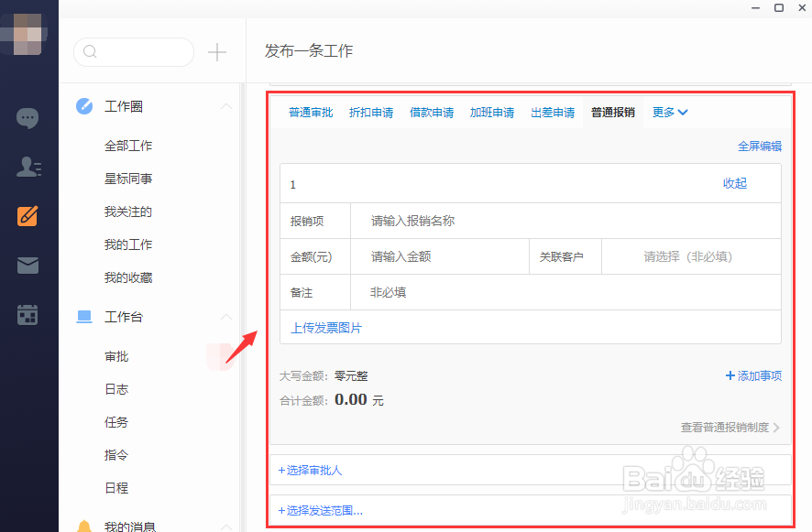Open 全部工作 in sidebar

128,146
